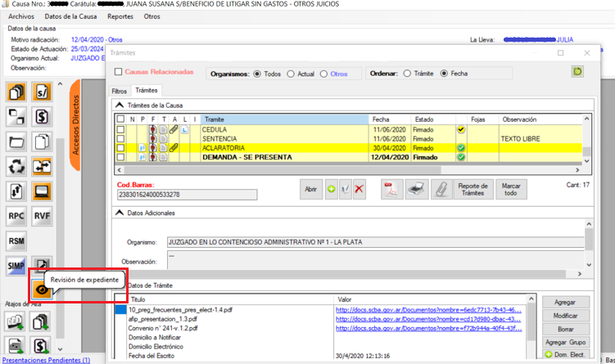Open the Presentaciones Pendientes (1) link

46,359
